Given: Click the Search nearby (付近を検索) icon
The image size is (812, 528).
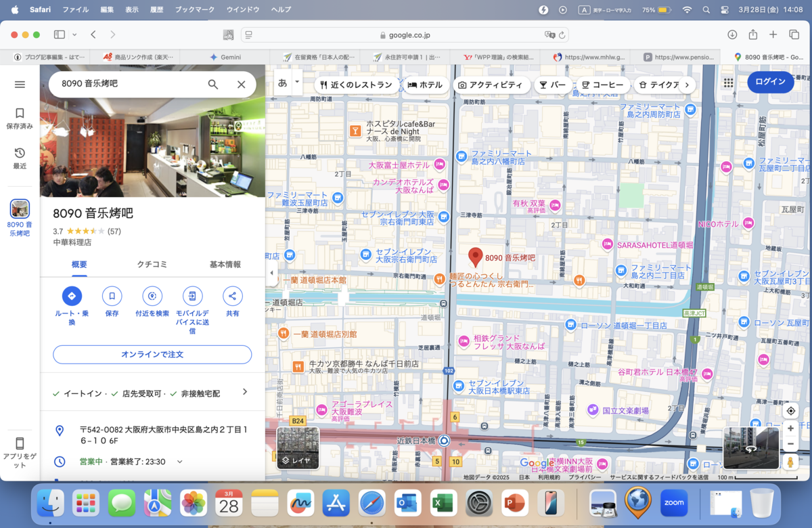Looking at the screenshot, I should point(152,296).
